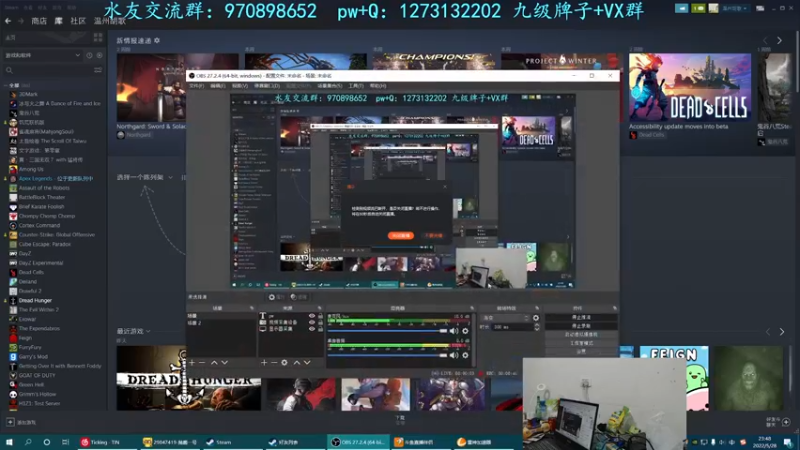Open the scene transition type dropdown
Image resolution: width=800 pixels, height=450 pixels.
[505, 318]
